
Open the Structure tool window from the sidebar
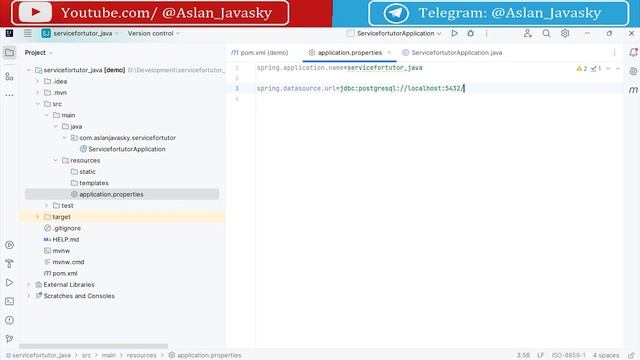coord(9,76)
